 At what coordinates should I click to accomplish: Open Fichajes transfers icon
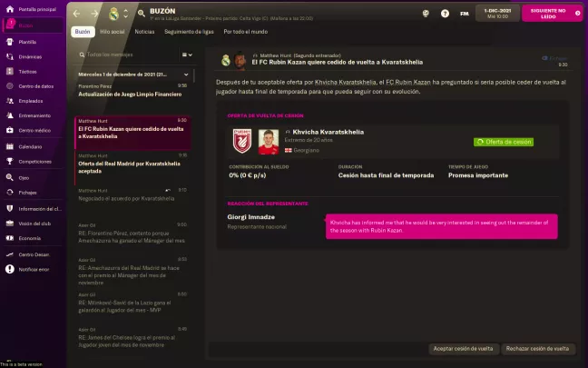tap(10, 193)
